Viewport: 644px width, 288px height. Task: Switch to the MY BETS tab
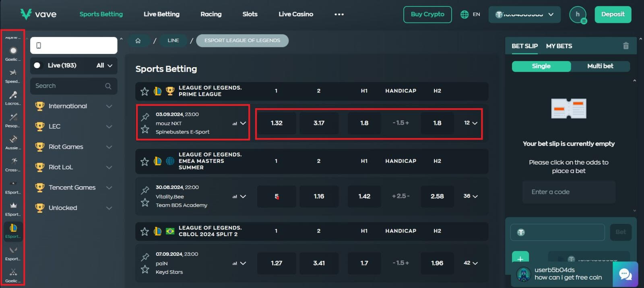point(559,46)
